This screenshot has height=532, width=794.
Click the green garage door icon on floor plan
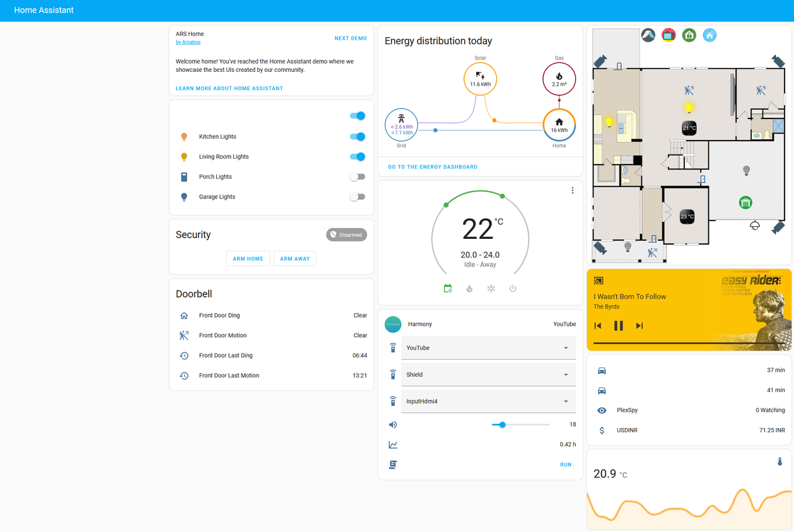pyautogui.click(x=745, y=202)
